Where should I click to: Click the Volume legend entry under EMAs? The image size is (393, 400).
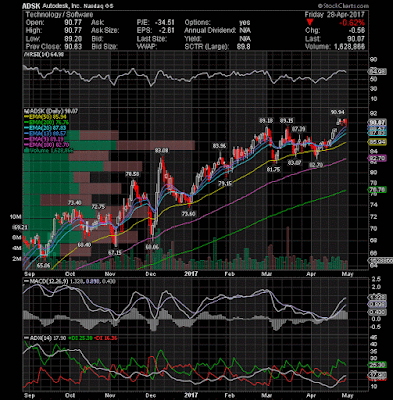49,151
